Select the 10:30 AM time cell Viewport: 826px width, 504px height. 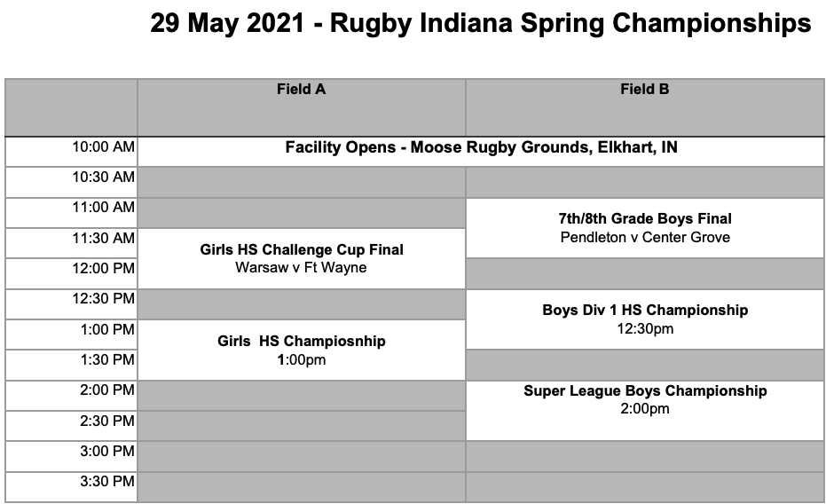[71, 182]
